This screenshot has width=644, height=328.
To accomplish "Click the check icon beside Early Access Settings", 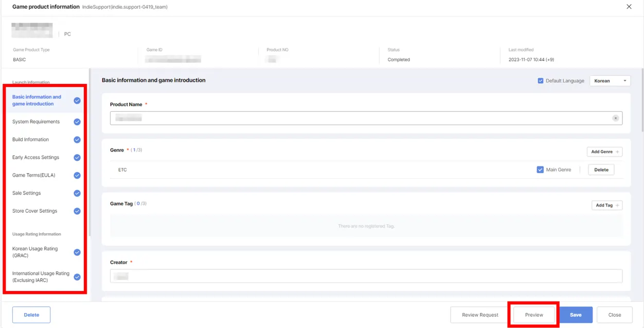I will pos(77,158).
